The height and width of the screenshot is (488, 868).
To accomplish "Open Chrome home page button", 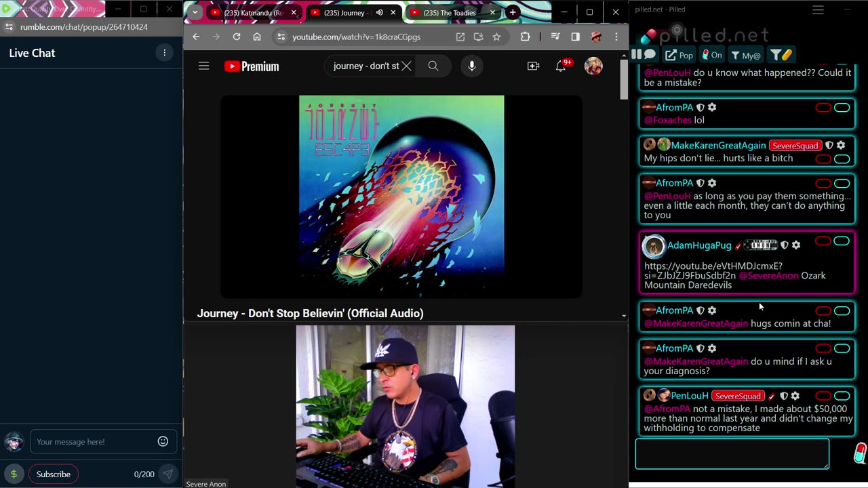I will click(x=256, y=37).
